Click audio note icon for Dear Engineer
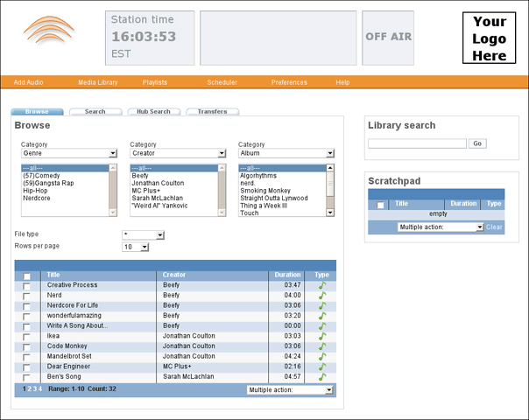529x420 pixels. click(322, 367)
